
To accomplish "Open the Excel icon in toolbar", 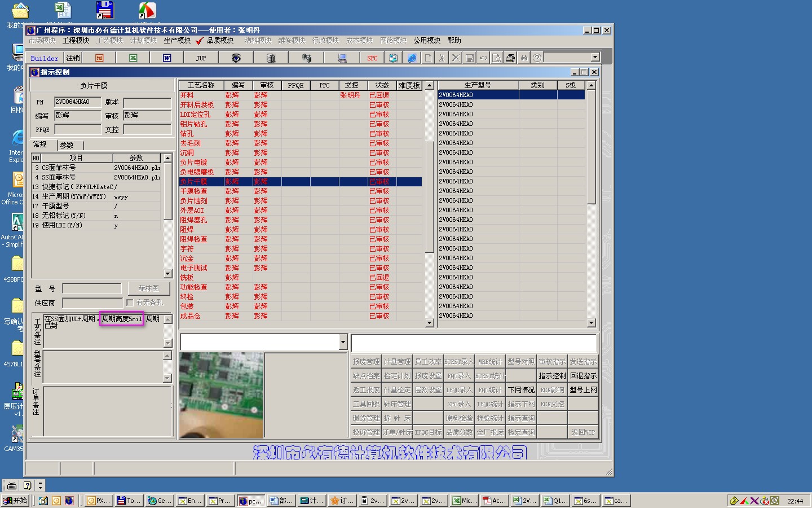I will coord(133,58).
